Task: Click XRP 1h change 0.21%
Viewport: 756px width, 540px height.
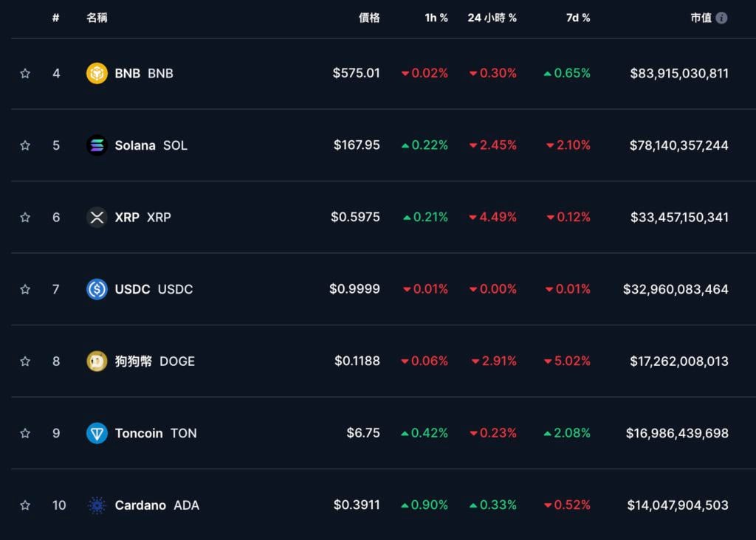Action: click(425, 217)
